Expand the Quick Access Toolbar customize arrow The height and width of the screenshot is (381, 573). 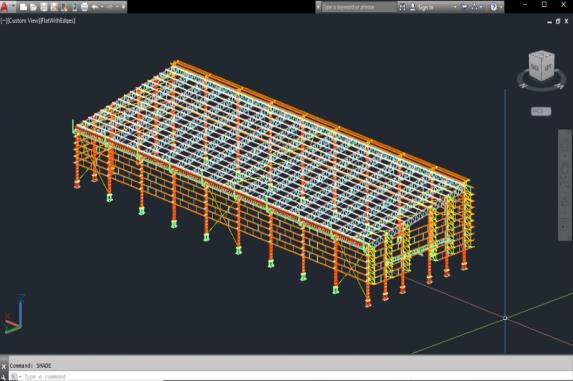123,7
